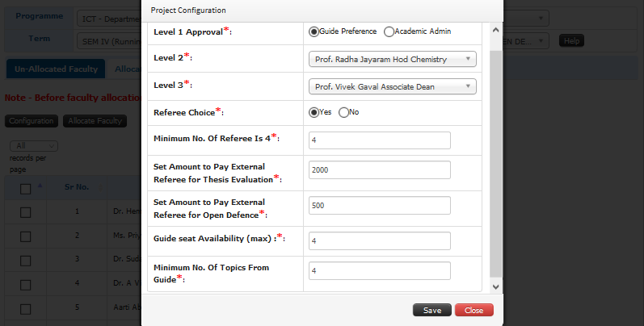Switch to the Allocated tab behind dialog
This screenshot has width=644, height=326.
click(x=125, y=69)
